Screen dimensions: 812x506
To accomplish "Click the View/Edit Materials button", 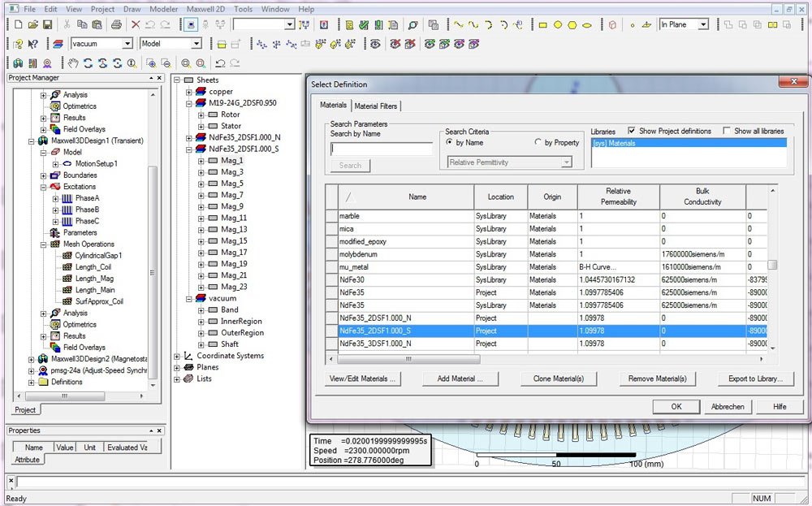I will tap(363, 378).
